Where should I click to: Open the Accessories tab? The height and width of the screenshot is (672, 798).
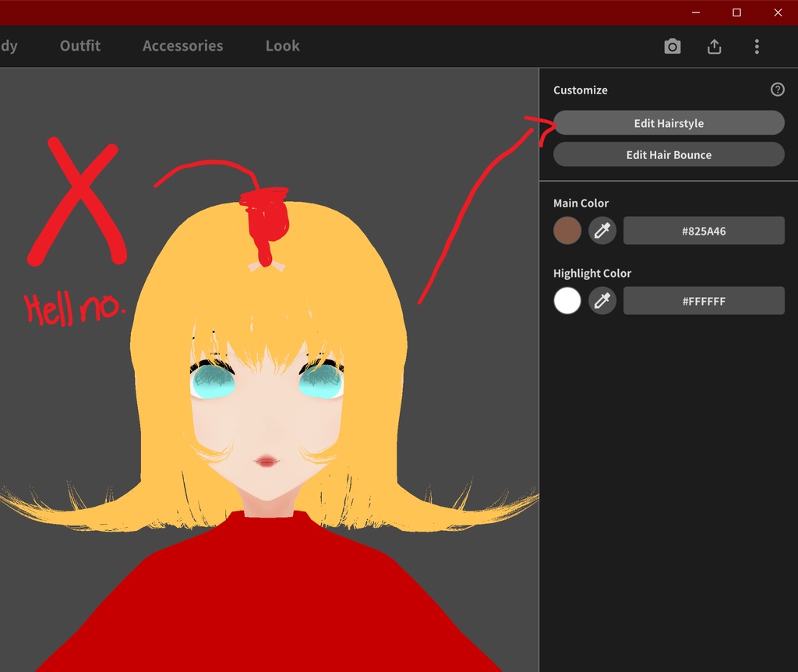click(182, 45)
